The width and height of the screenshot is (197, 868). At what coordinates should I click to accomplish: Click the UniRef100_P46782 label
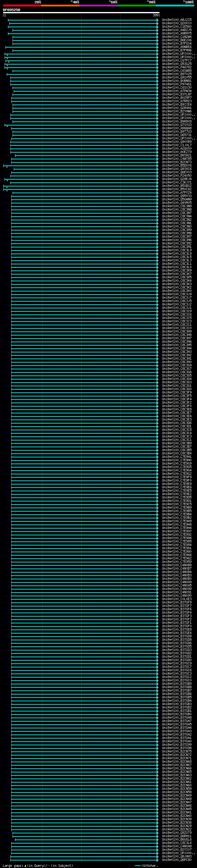point(177,67)
